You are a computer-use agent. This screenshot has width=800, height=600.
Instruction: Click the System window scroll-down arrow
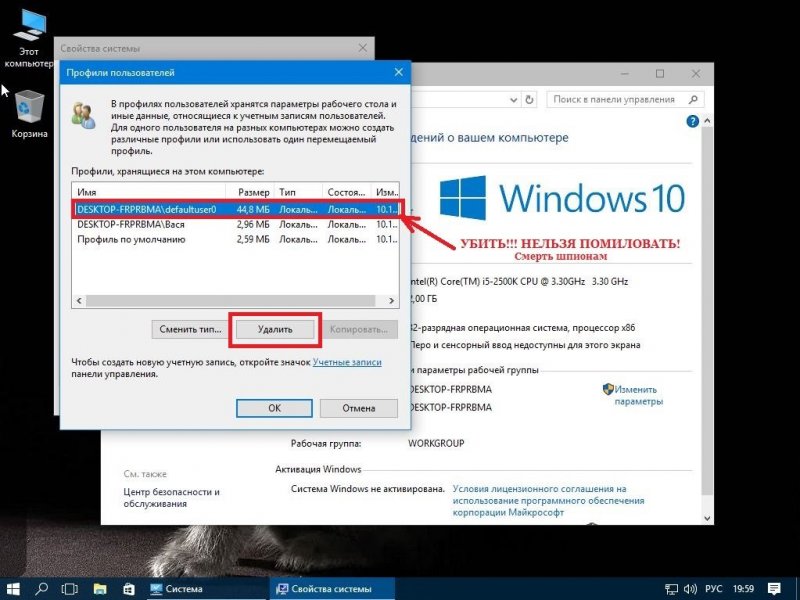[707, 518]
